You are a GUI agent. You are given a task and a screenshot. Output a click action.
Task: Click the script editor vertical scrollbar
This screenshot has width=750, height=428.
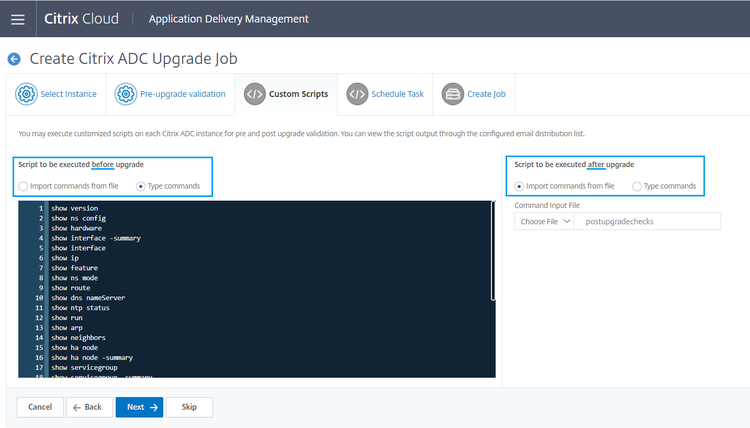[x=493, y=251]
